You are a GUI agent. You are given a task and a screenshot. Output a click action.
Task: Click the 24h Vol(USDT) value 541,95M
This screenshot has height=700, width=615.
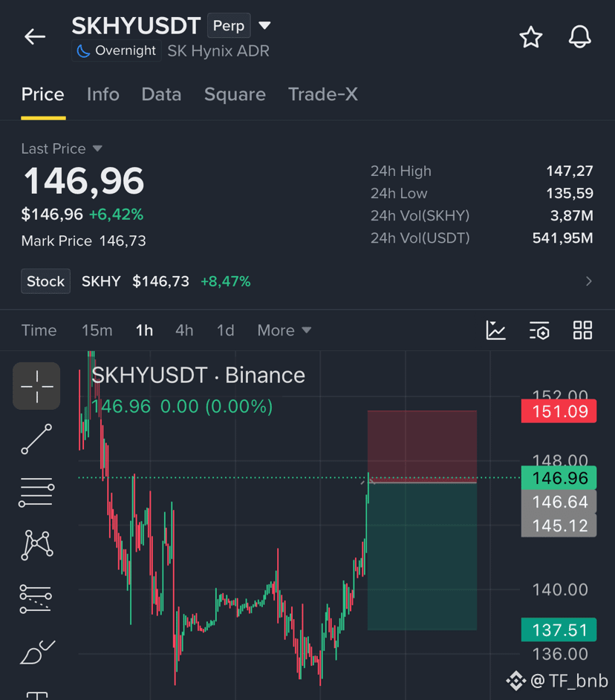563,238
